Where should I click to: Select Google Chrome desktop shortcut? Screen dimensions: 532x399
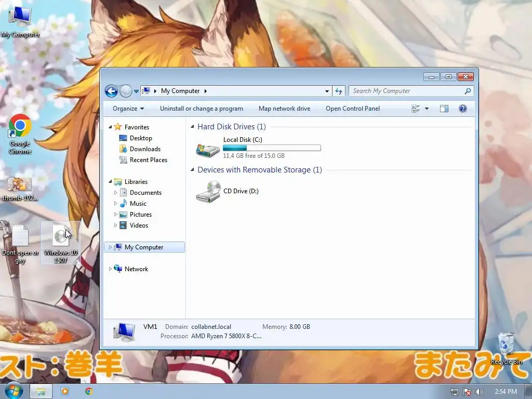pos(20,134)
